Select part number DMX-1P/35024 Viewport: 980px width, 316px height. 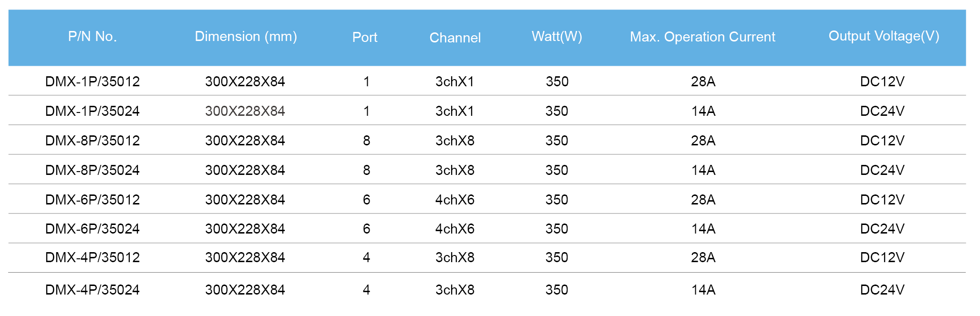coord(93,111)
